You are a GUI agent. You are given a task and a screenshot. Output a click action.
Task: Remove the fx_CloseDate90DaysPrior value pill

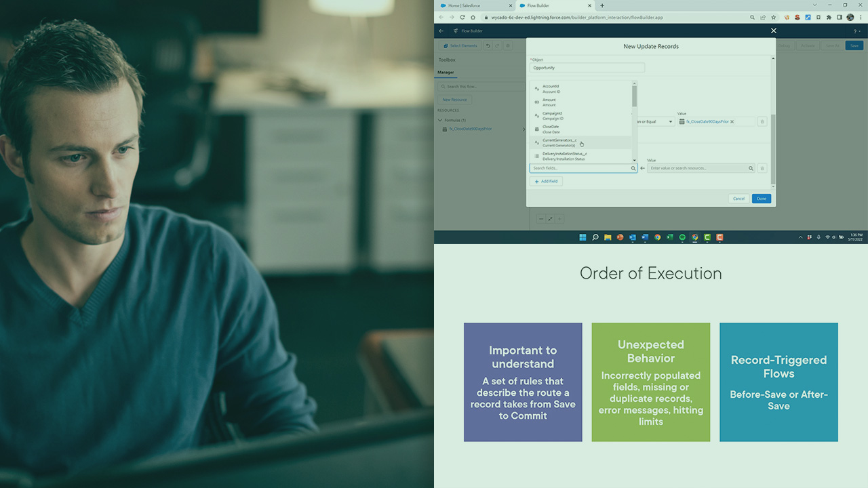coord(732,122)
